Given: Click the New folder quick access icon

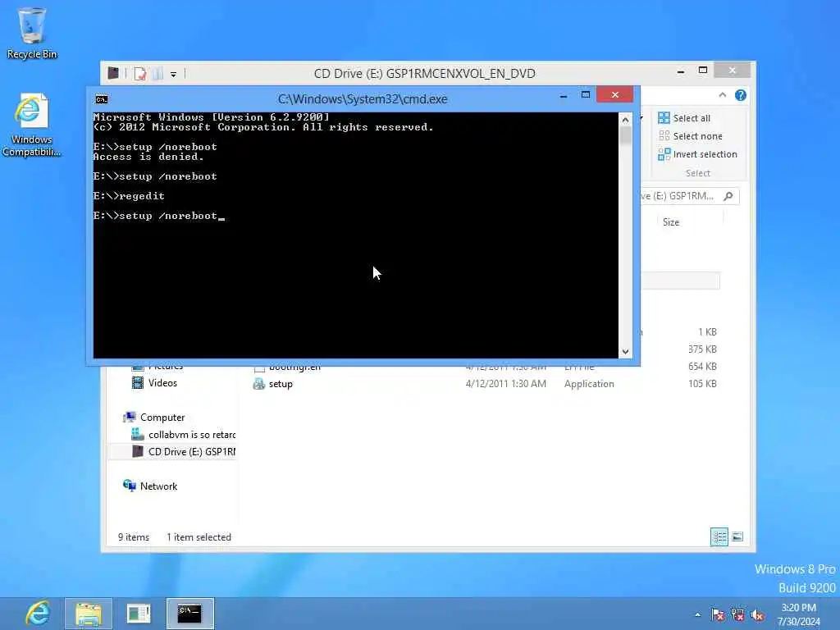Looking at the screenshot, I should (x=157, y=73).
